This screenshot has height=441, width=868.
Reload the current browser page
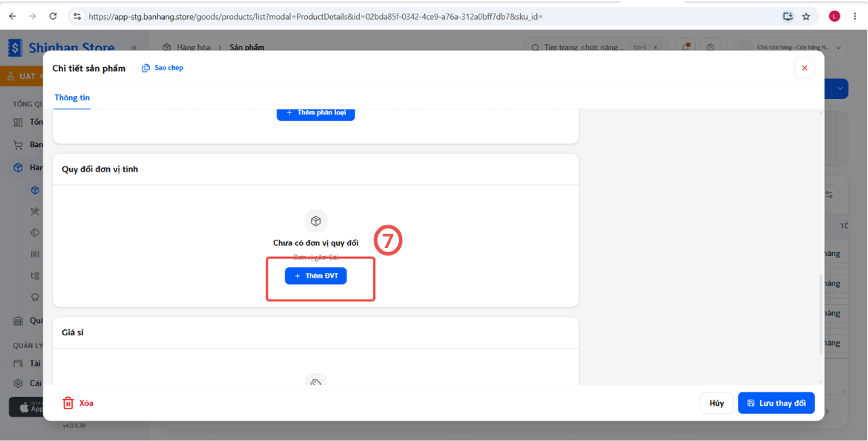pos(54,16)
